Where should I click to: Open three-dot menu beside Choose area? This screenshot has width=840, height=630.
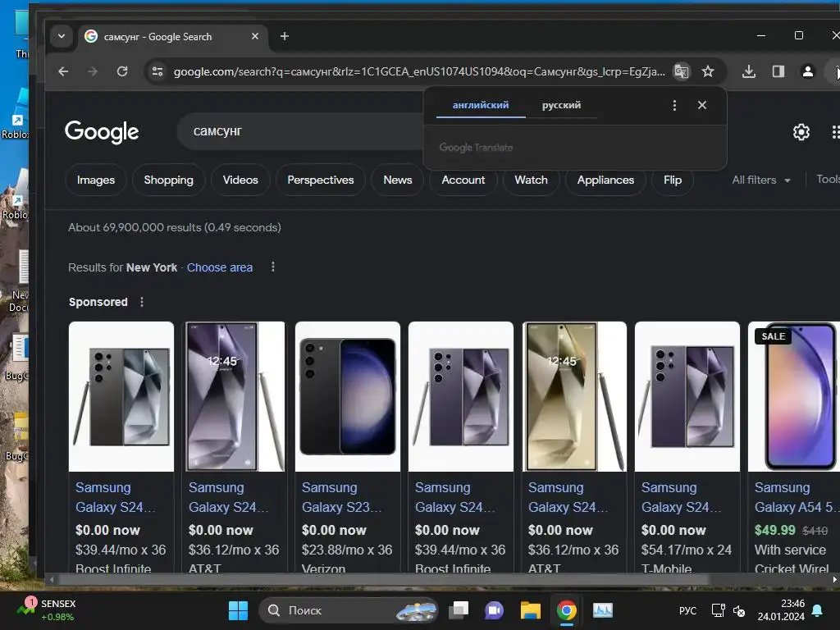pos(273,267)
